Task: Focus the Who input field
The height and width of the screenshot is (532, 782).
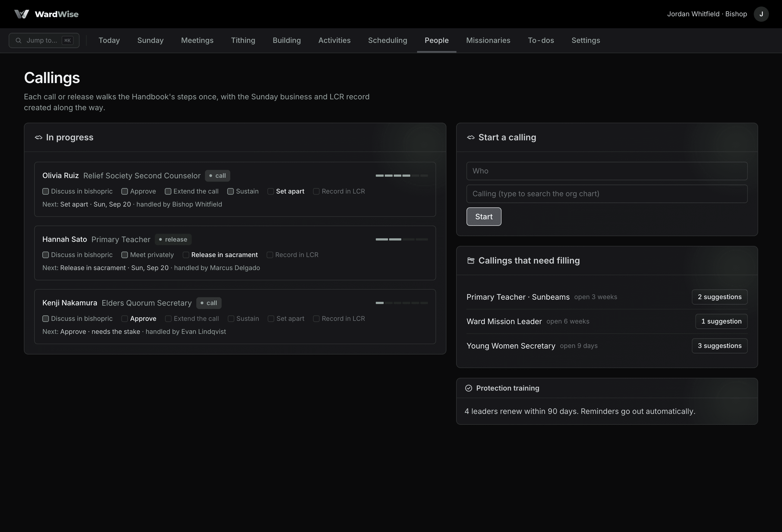Action: [x=607, y=171]
